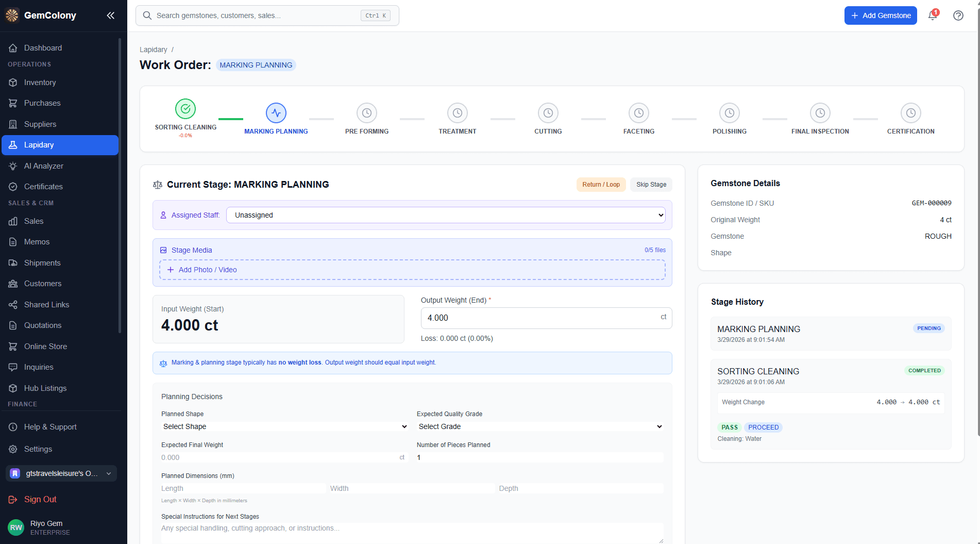The image size is (980, 544).
Task: Open Shipments in the sidebar
Action: (60, 263)
